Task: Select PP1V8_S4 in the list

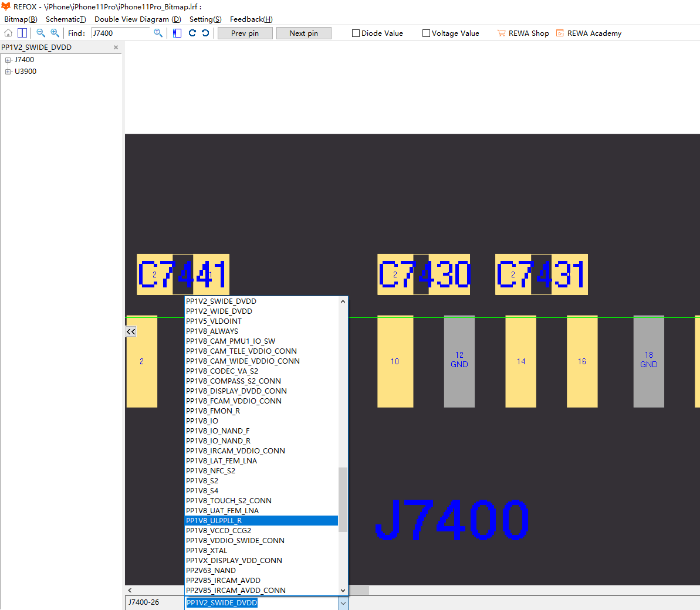Action: point(261,491)
